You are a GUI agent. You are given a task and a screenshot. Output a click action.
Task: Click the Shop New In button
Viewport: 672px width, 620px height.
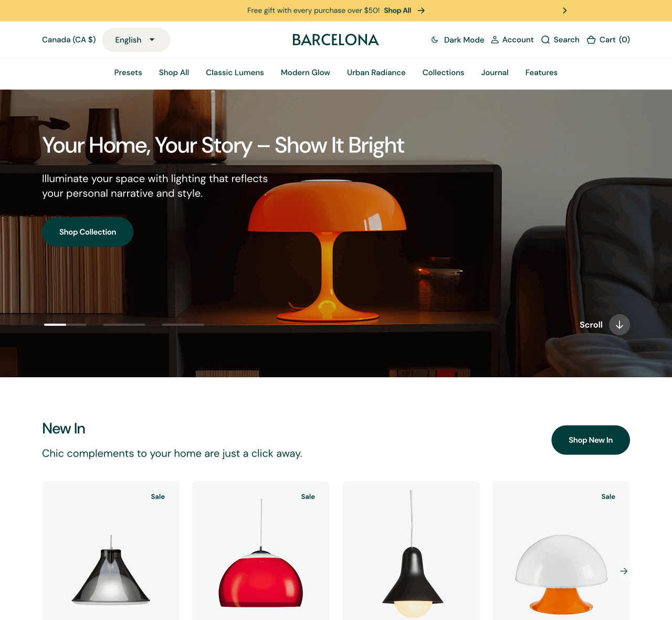tap(591, 440)
